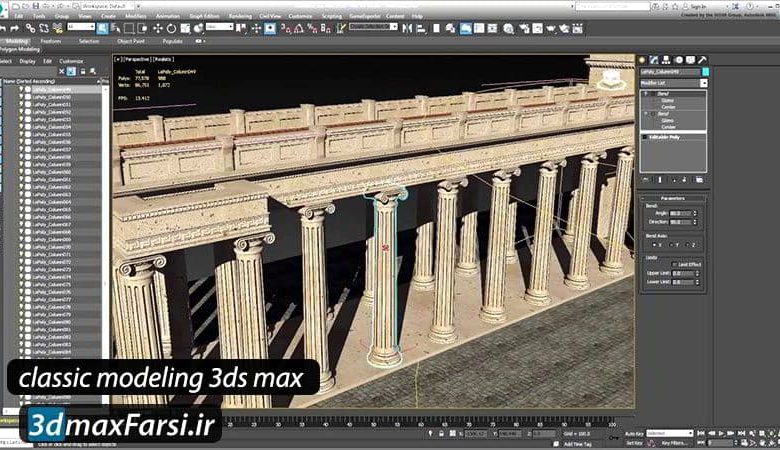Switch to the Display command panel
Viewport: 780px width, 450px height.
(x=690, y=60)
